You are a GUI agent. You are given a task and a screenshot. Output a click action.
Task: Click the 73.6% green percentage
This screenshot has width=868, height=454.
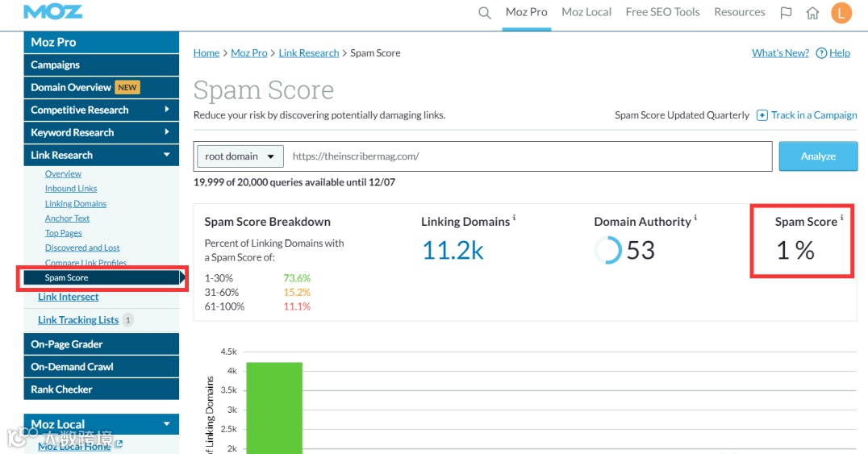297,278
